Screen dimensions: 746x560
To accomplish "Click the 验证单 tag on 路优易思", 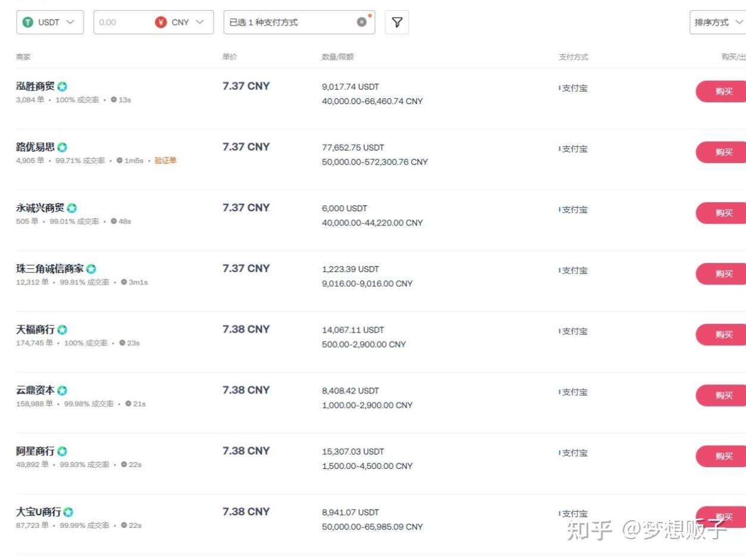I will (166, 161).
